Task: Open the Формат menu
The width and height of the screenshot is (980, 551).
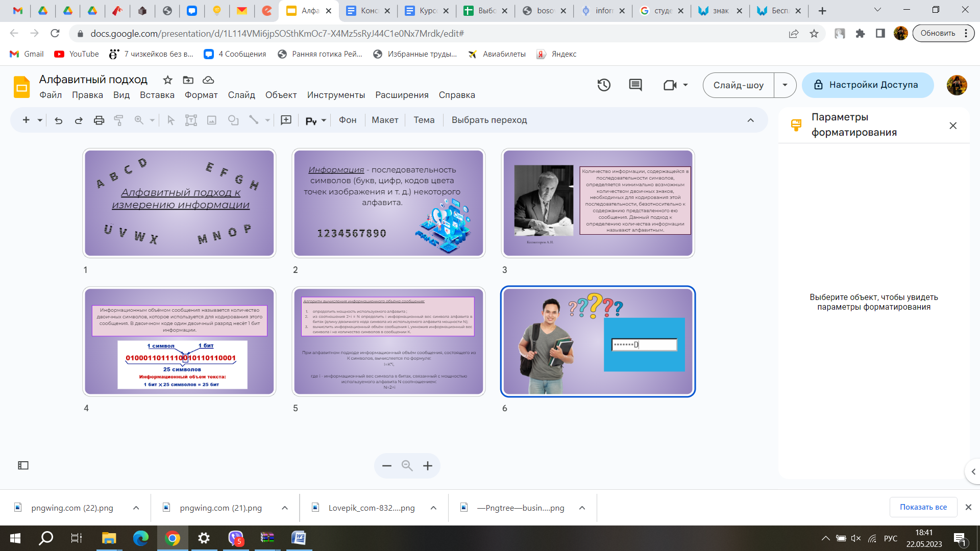Action: point(201,95)
